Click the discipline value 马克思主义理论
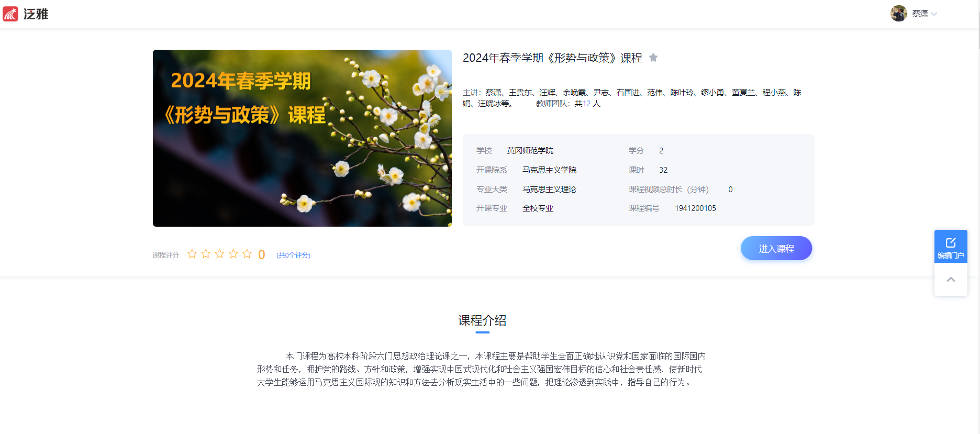 coord(549,190)
